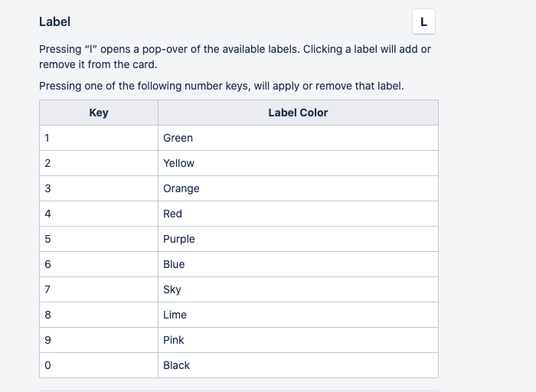Click the Red label color cell
This screenshot has height=392, width=536.
172,214
